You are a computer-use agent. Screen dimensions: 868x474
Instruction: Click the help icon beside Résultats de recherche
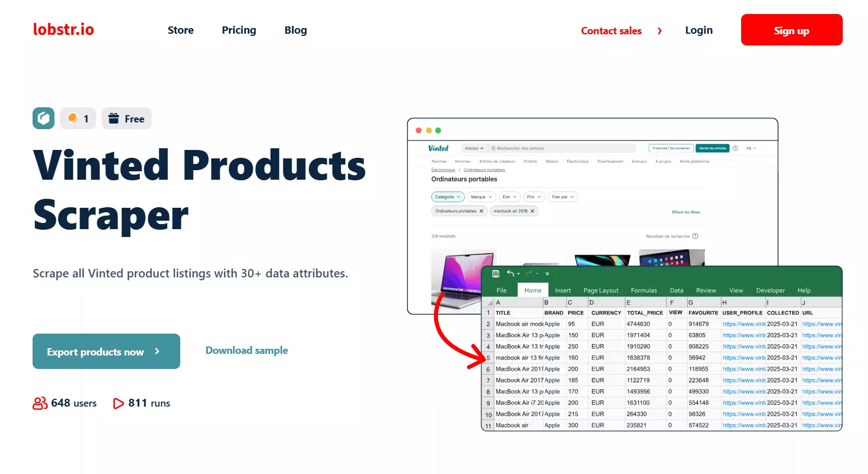click(x=695, y=236)
